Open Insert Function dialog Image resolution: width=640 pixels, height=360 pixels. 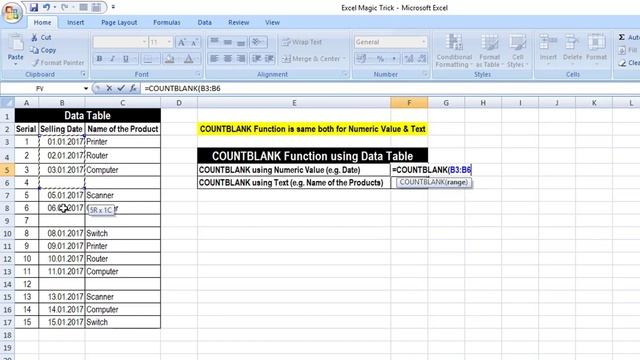coord(133,88)
